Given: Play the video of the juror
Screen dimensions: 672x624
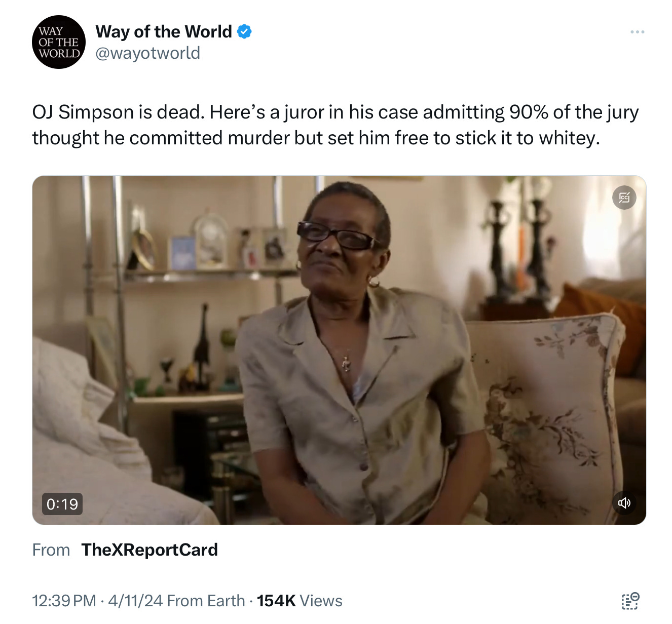Looking at the screenshot, I should pos(339,350).
